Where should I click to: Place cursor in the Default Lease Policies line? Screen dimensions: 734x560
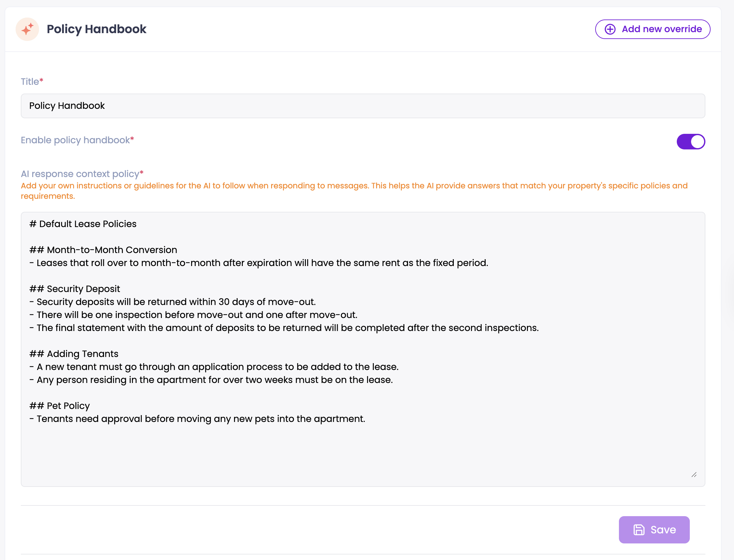tap(88, 224)
